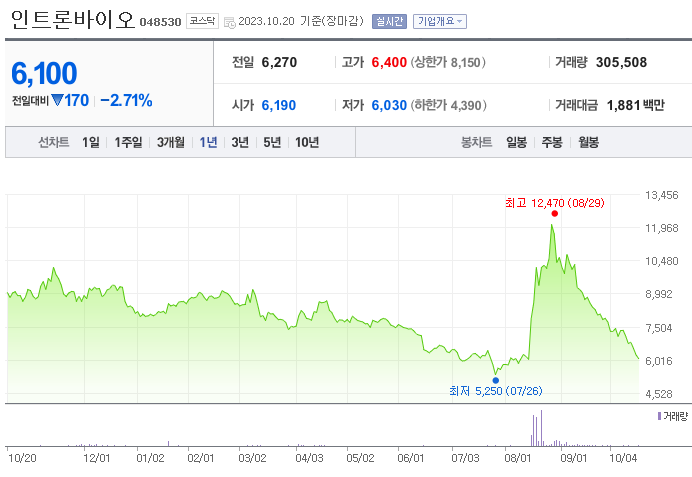Viewport: 692px width, 477px height.
Task: Click the purple 거래량 legend marker
Action: coord(659,416)
